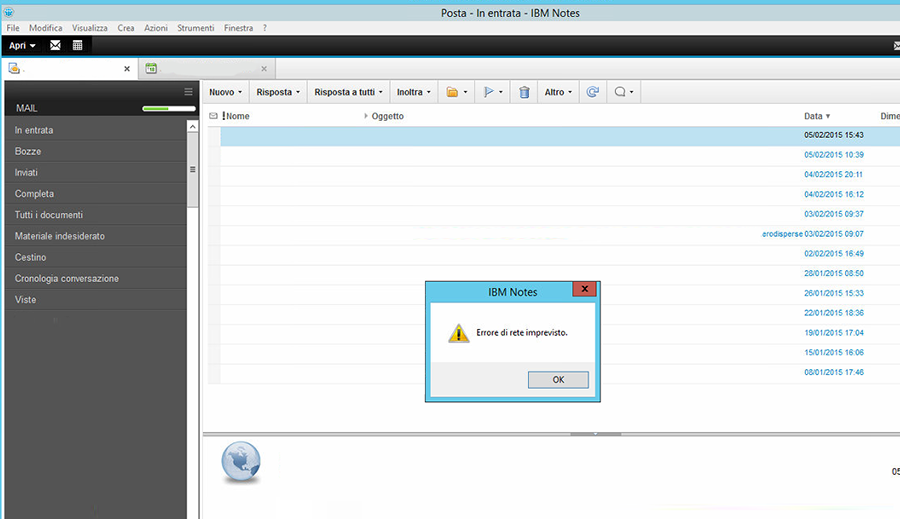Viewport: 900px width, 519px height.
Task: Select Bozze folder
Action: click(95, 152)
